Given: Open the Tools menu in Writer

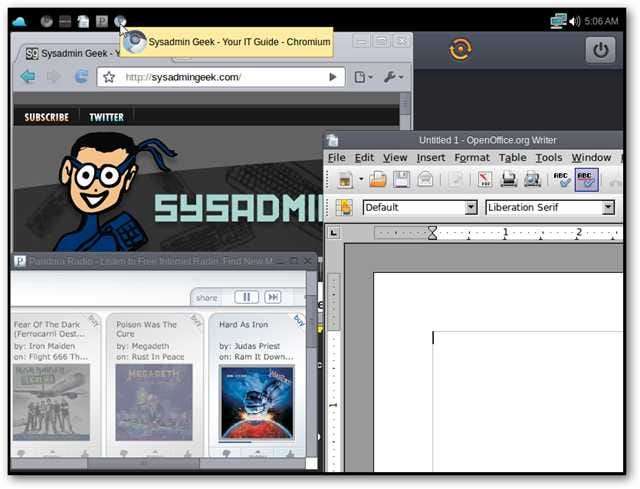Looking at the screenshot, I should [x=549, y=158].
